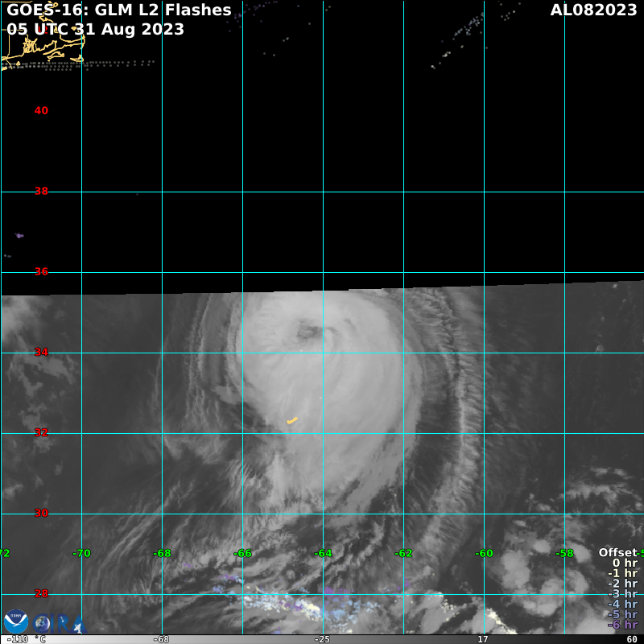Click the '-110 °C' color bar label
The image size is (644, 644).
[26, 639]
